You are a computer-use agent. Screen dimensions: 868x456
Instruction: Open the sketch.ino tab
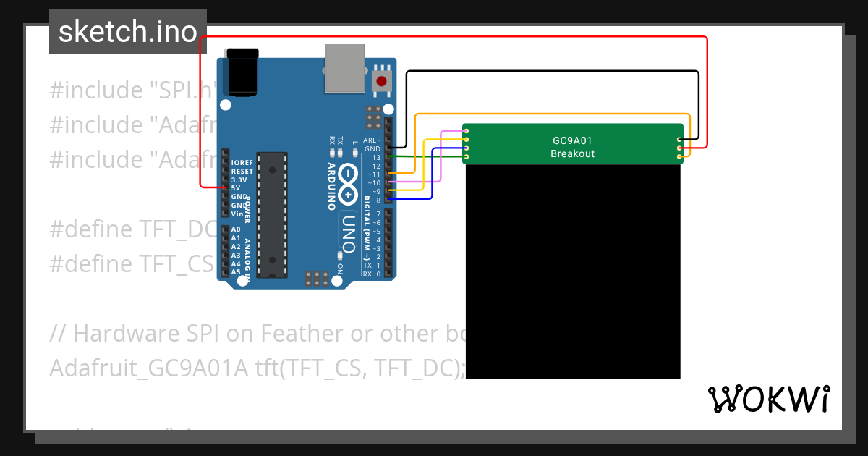click(x=127, y=31)
